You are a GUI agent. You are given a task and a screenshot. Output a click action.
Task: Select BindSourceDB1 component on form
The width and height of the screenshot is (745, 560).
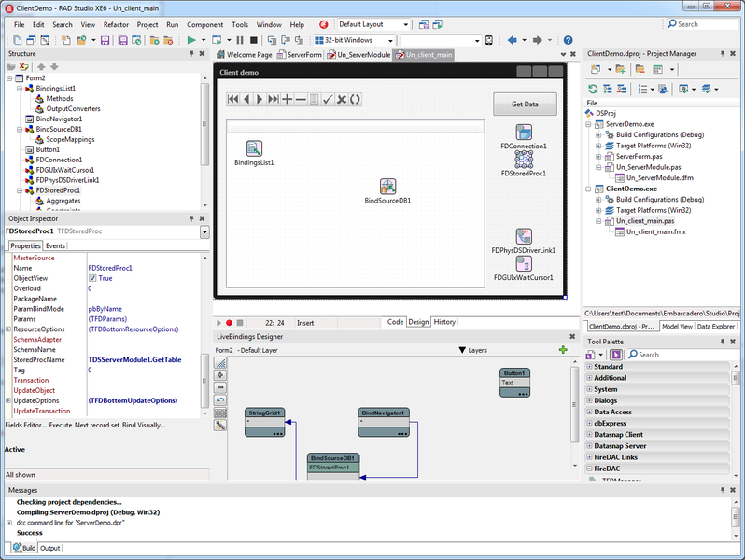click(x=387, y=187)
